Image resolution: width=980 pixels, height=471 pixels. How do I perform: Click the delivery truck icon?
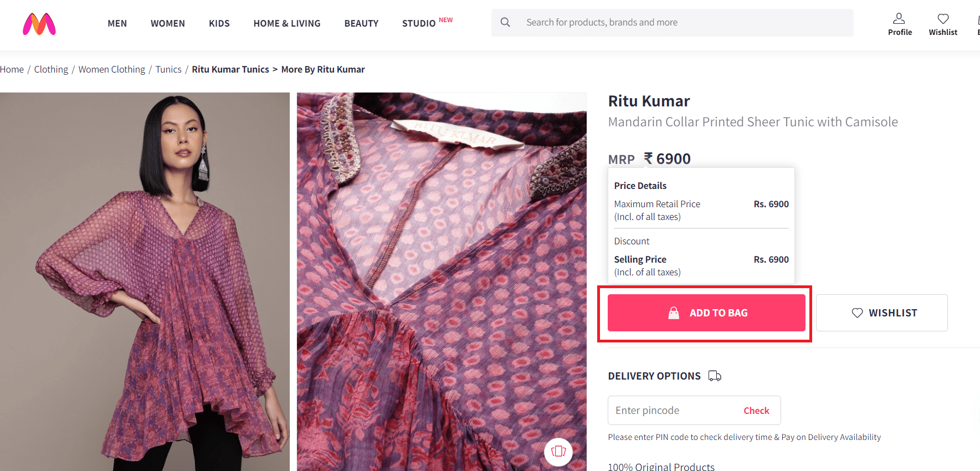point(715,376)
